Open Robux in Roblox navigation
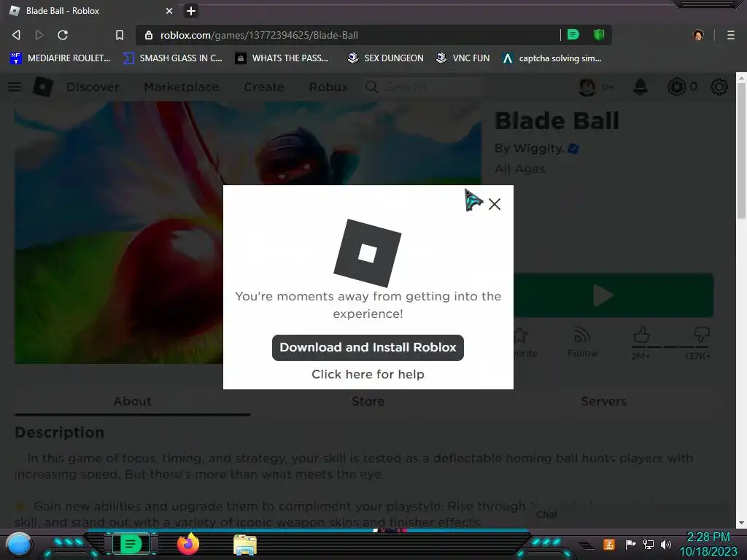 pyautogui.click(x=328, y=87)
